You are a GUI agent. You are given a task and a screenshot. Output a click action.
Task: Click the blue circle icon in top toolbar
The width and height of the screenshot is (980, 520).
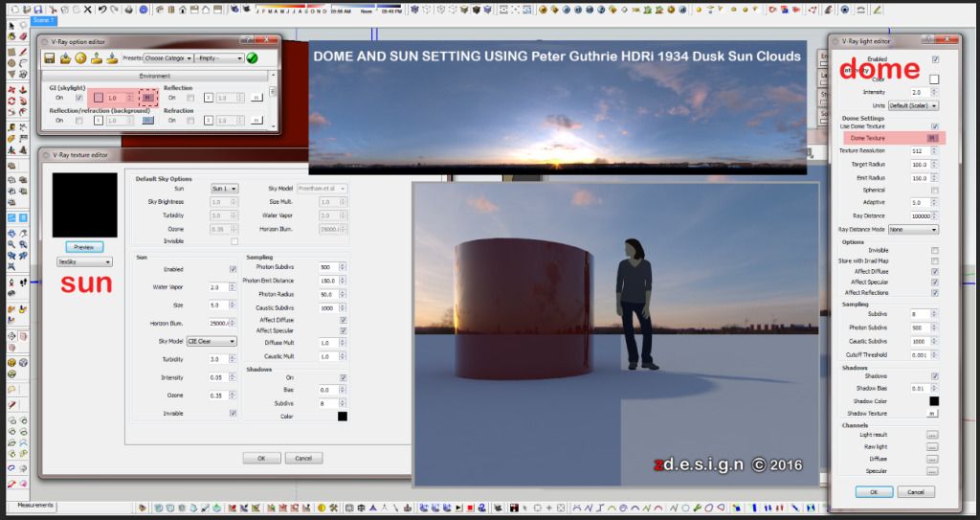click(144, 10)
